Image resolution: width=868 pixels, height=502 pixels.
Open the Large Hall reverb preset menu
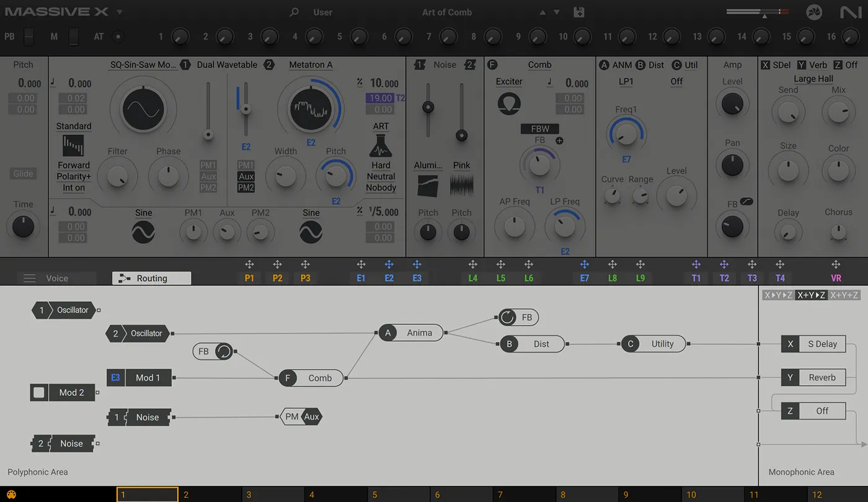click(813, 79)
